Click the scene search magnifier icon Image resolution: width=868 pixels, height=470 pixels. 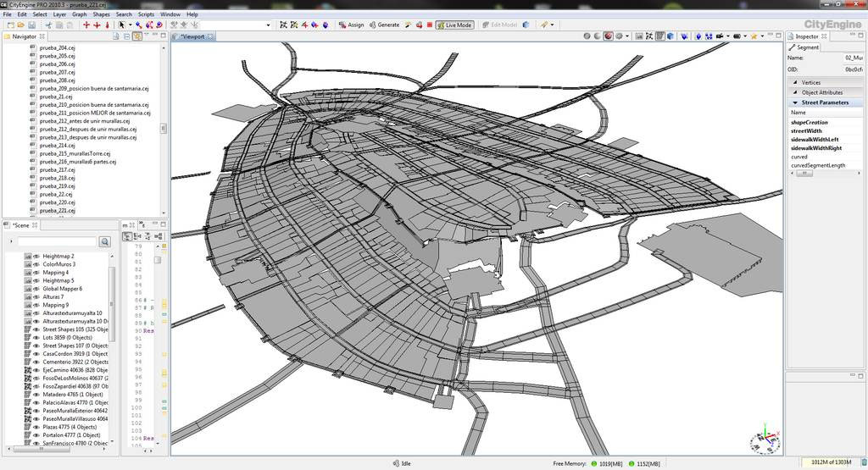point(104,242)
